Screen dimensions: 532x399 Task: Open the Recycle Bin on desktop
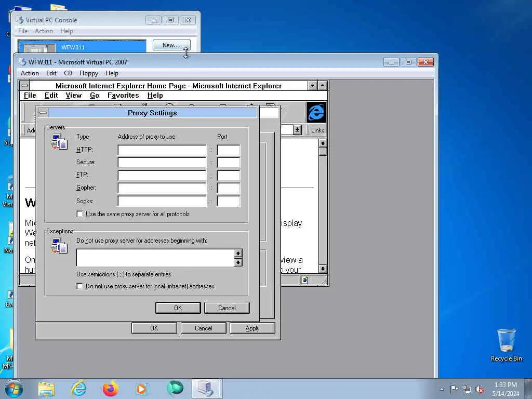coord(506,345)
